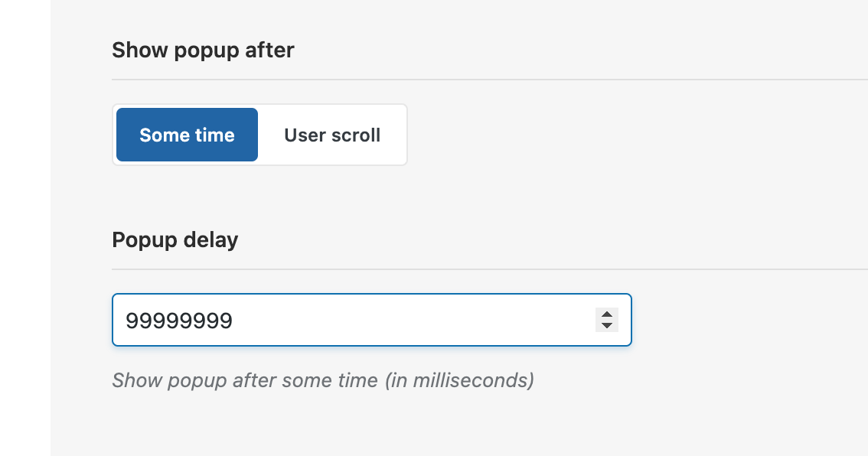Click the white strip left of the settings panel

pyautogui.click(x=24, y=230)
